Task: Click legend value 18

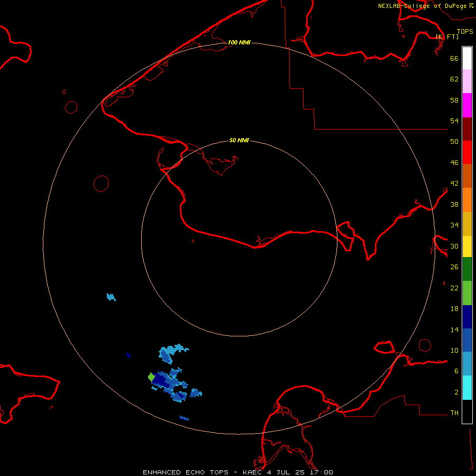Action: coord(454,309)
